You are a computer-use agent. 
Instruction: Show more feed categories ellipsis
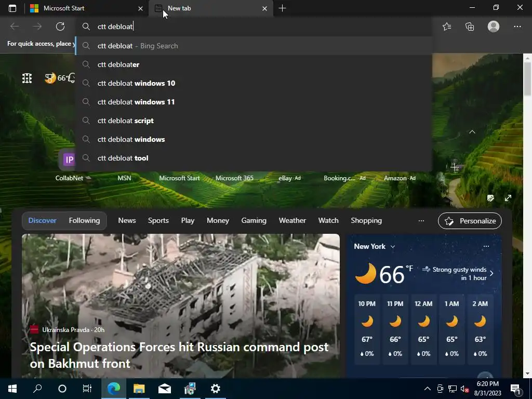click(421, 221)
